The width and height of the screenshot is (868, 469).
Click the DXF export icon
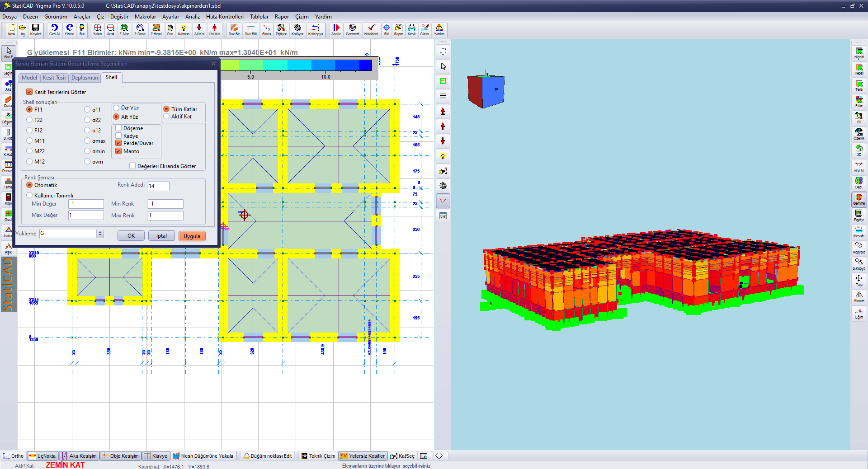coord(443,216)
